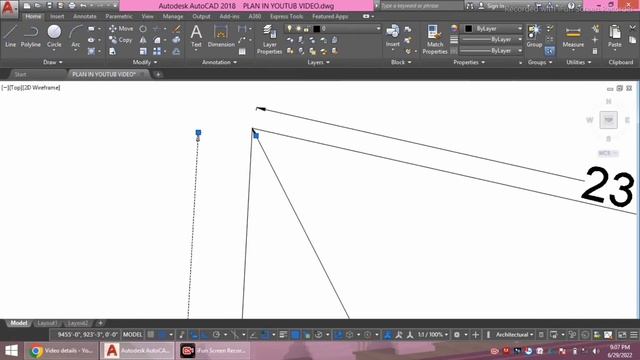The height and width of the screenshot is (360, 640).
Task: Open the 1:1 / 100% annotation scale dropdown
Action: 433,335
